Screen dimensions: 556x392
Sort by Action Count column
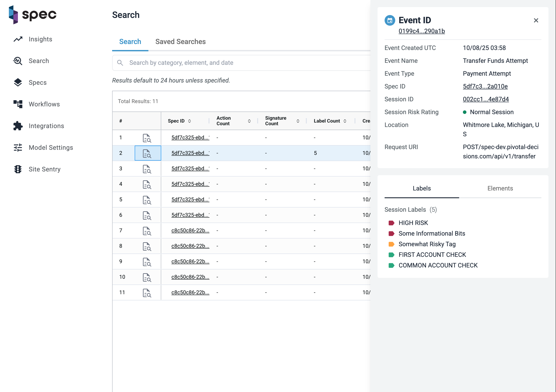pyautogui.click(x=249, y=121)
